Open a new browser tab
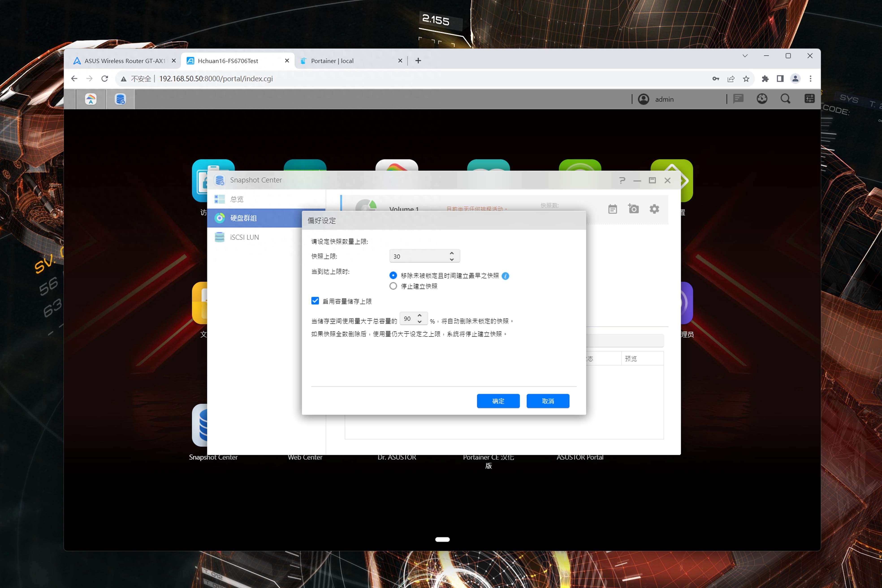This screenshot has height=588, width=882. [418, 61]
